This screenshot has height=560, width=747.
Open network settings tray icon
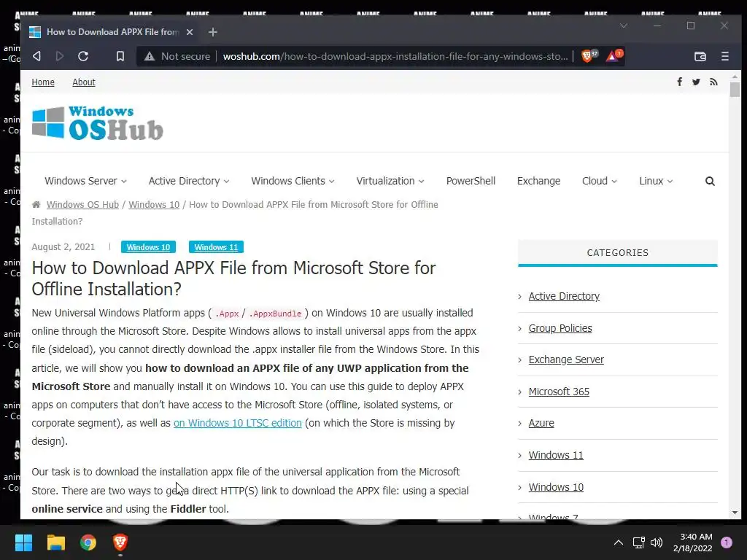point(638,542)
